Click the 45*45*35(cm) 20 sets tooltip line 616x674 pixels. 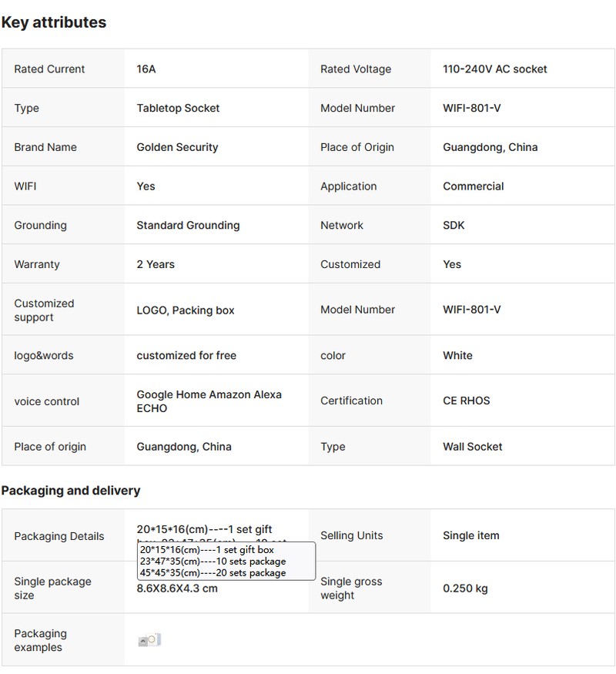coord(213,573)
